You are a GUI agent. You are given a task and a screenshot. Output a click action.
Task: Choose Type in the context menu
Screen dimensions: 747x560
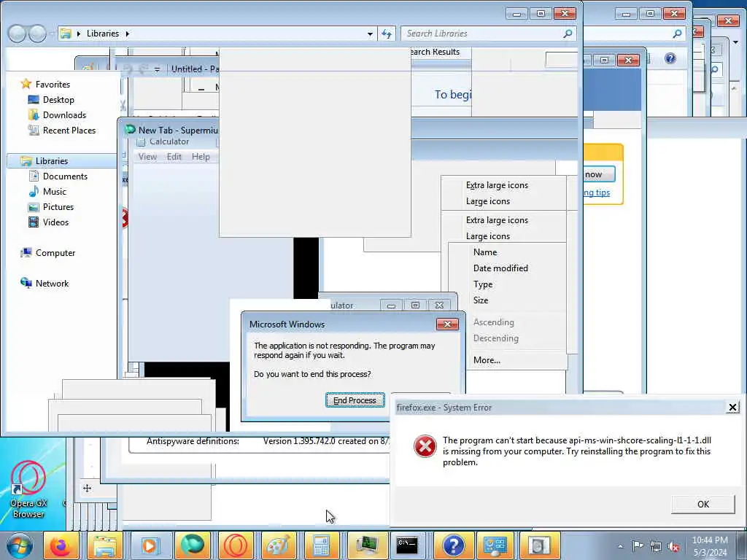[x=483, y=284]
